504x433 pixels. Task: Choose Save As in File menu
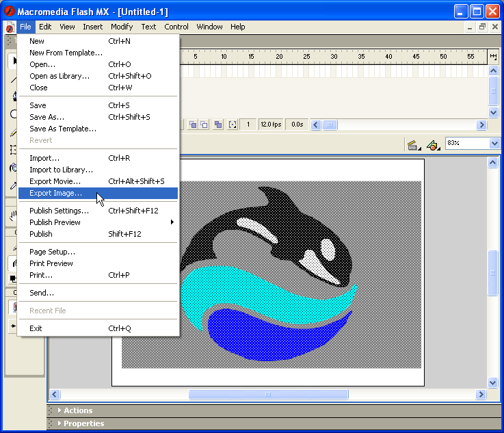98,117
